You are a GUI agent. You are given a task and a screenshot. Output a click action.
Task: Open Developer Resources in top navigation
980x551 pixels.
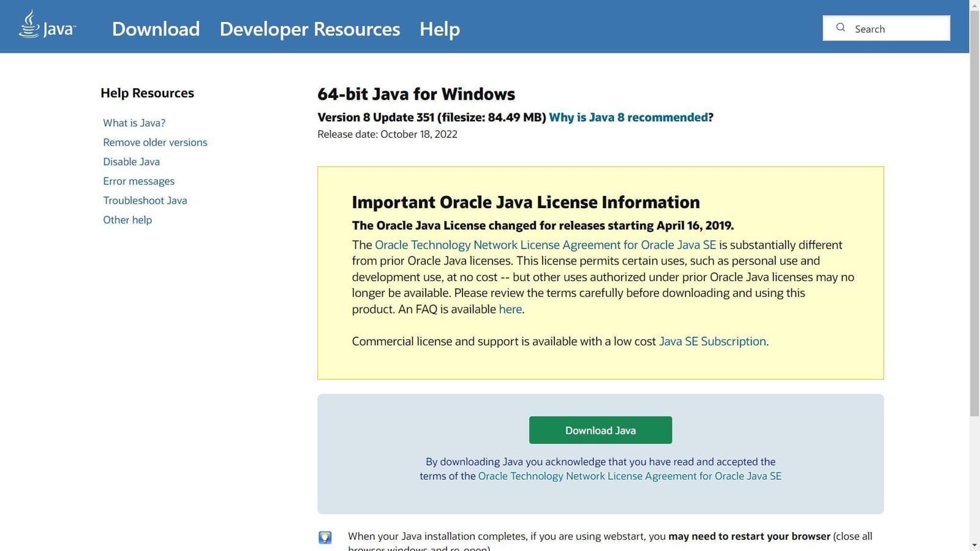[309, 29]
